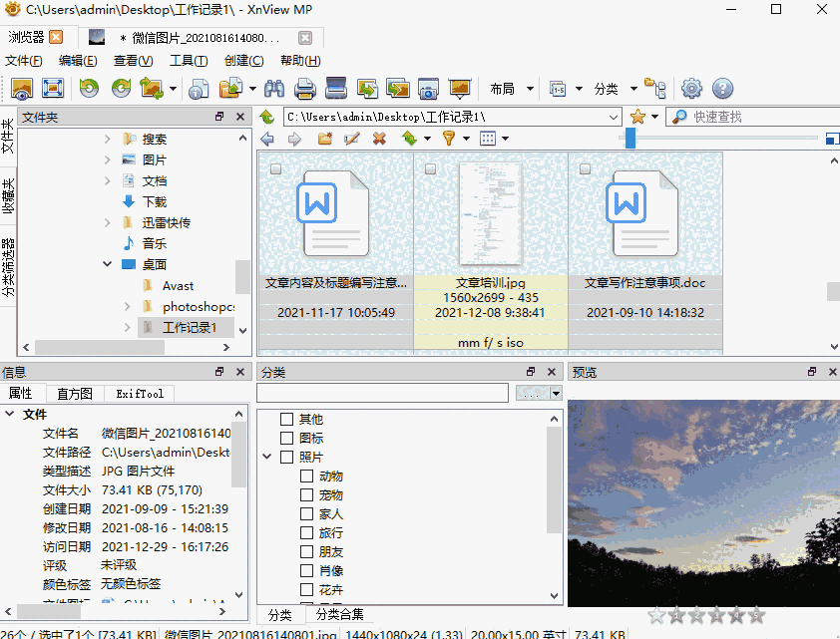Click the favorites star in the address bar
The height and width of the screenshot is (639, 840).
[635, 116]
